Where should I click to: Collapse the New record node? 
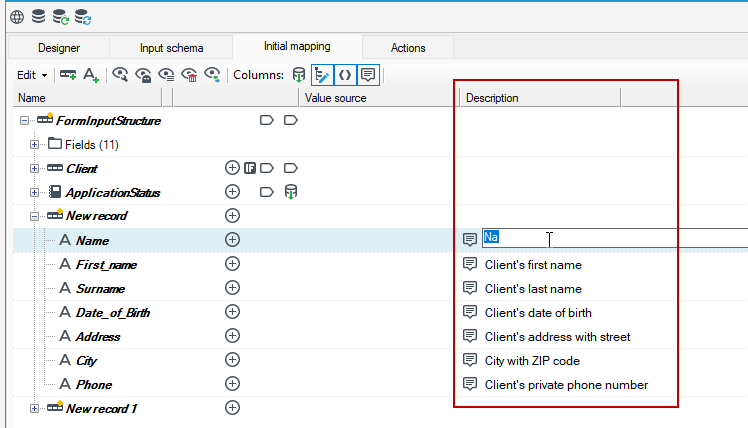pyautogui.click(x=34, y=217)
